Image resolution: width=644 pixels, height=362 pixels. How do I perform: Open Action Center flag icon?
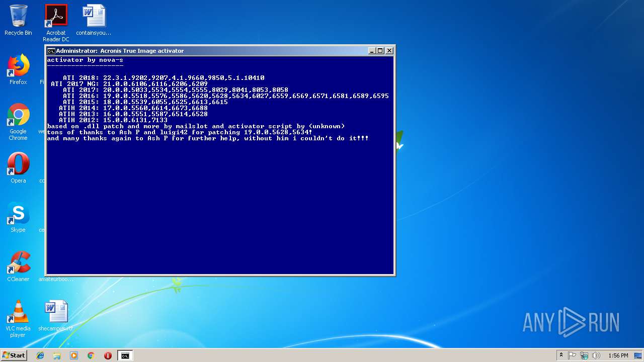click(572, 355)
